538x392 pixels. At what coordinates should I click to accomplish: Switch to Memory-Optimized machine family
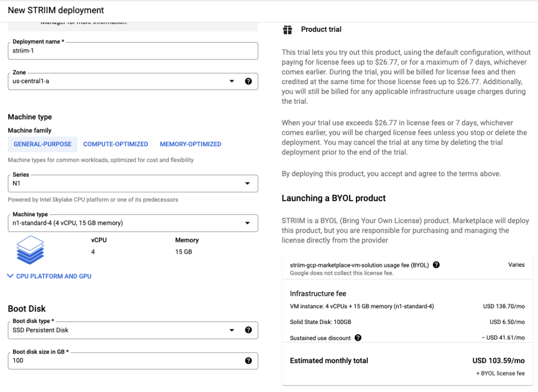click(x=190, y=144)
